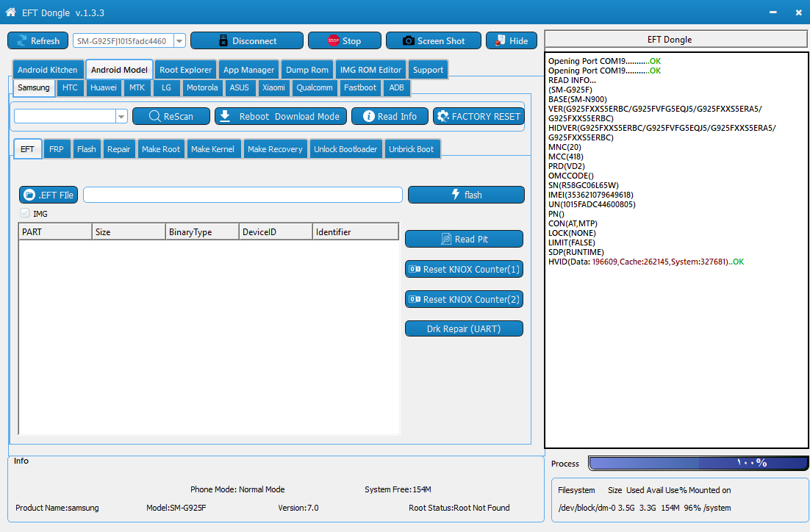Select the MTK brand tab

(137, 87)
